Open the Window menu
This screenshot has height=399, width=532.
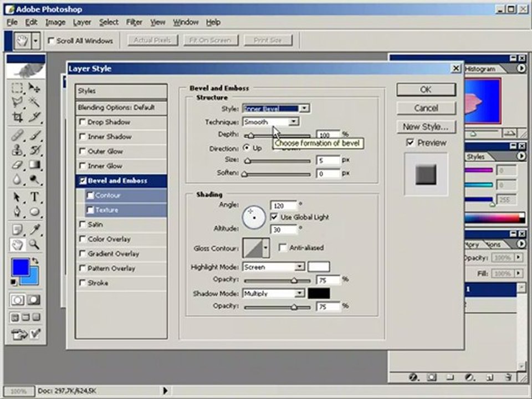point(186,22)
